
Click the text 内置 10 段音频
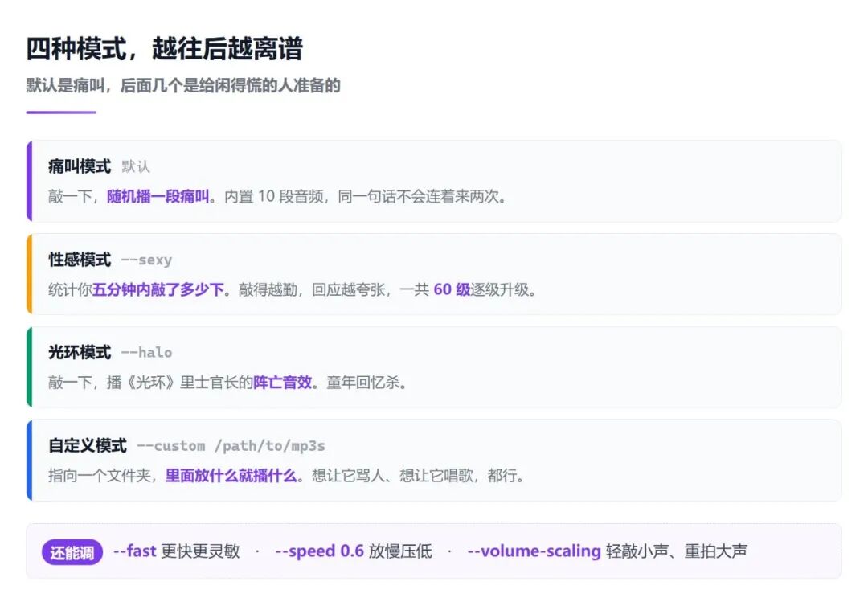[273, 197]
